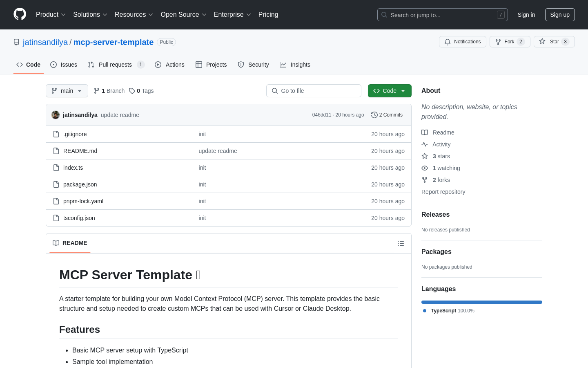Click the TypeScript 100.0% language link
The width and height of the screenshot is (588, 368).
click(x=452, y=311)
